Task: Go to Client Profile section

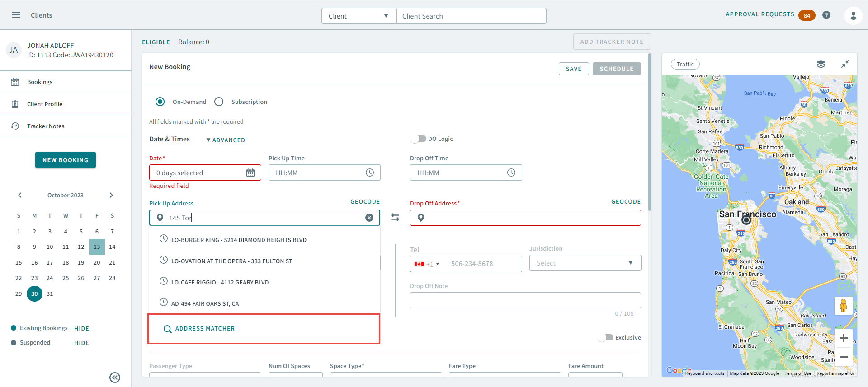Action: pyautogui.click(x=45, y=104)
